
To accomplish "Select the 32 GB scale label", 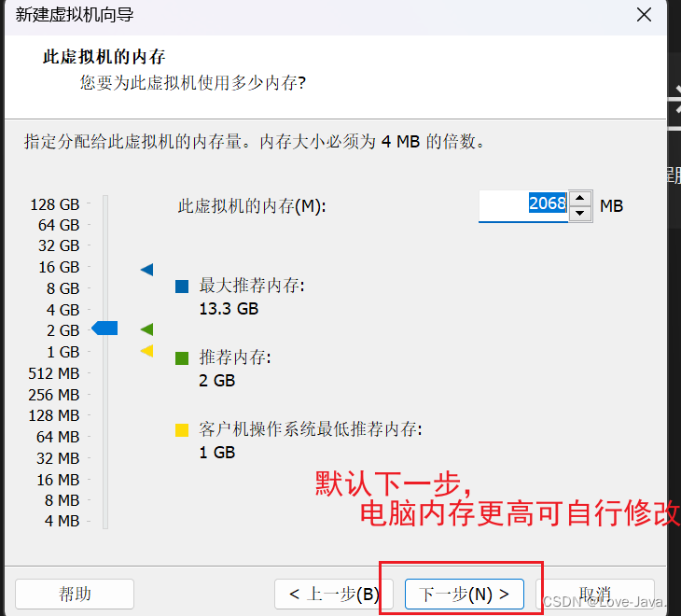I will click(59, 245).
